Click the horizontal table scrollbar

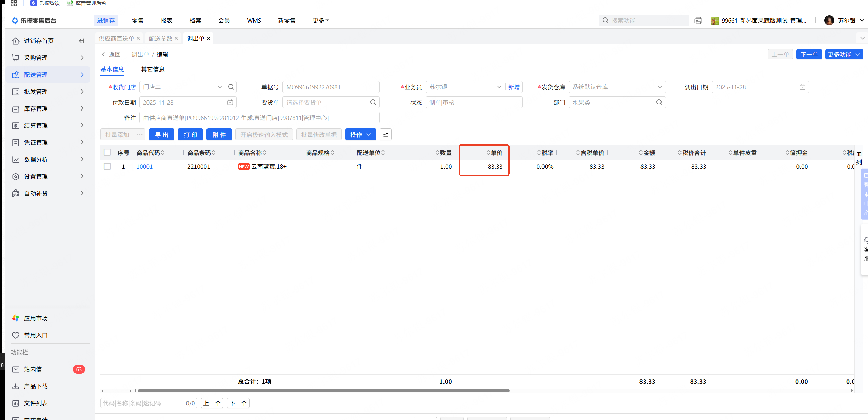(323, 391)
